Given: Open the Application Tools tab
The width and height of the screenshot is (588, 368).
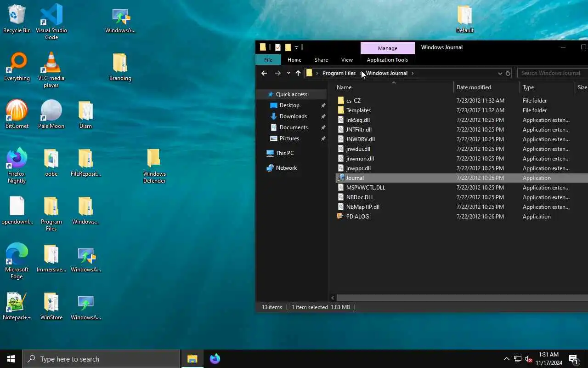Looking at the screenshot, I should (387, 60).
